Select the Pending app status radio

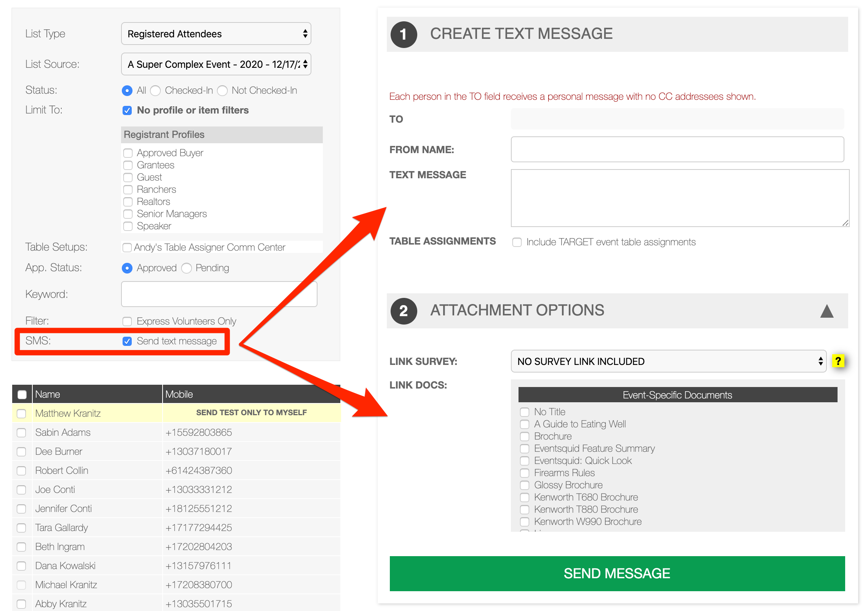click(x=187, y=268)
